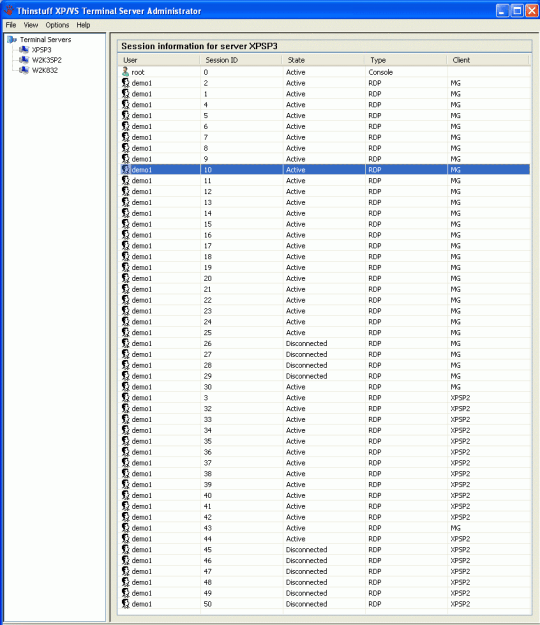Click 'Disconnected' state of session 29

[306, 376]
